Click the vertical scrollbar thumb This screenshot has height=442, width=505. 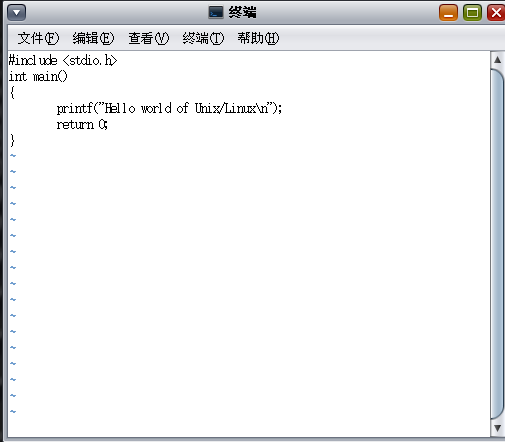[x=497, y=244]
